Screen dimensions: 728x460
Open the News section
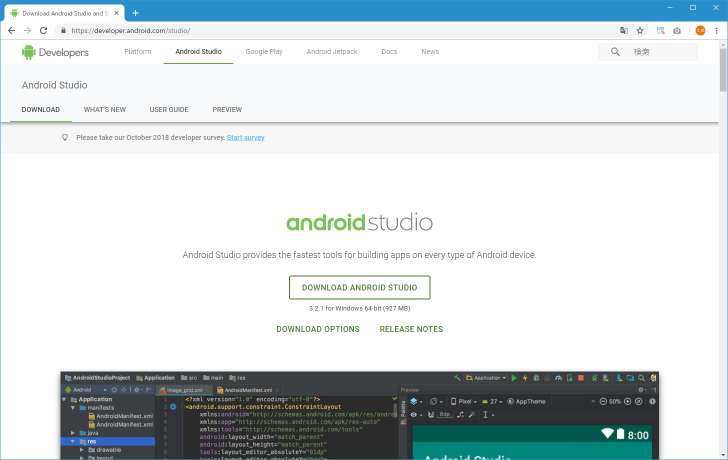pyautogui.click(x=430, y=52)
